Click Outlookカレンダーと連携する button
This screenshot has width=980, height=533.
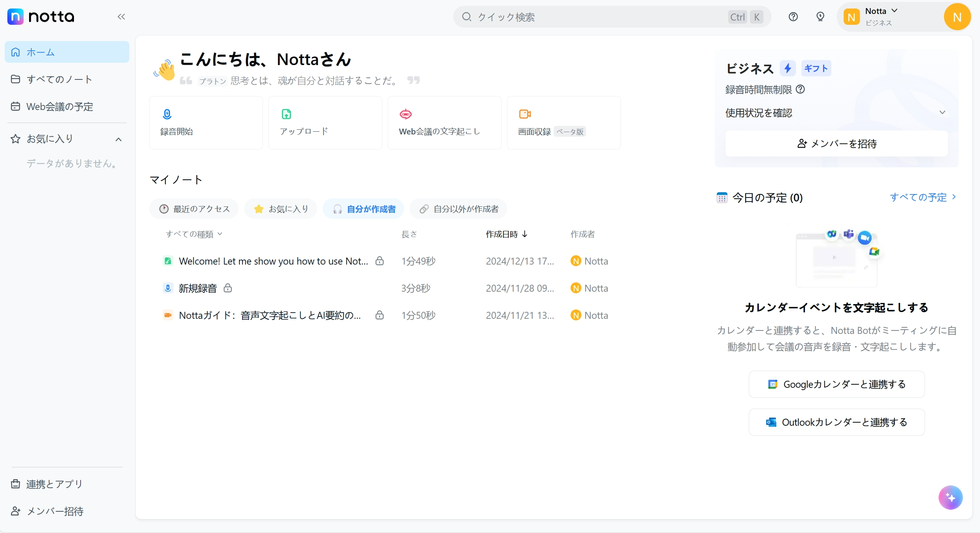coord(836,422)
